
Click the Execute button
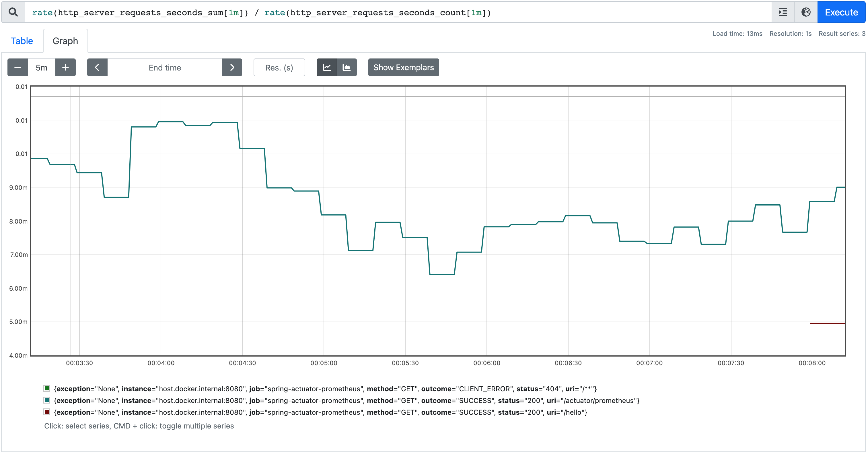tap(841, 12)
